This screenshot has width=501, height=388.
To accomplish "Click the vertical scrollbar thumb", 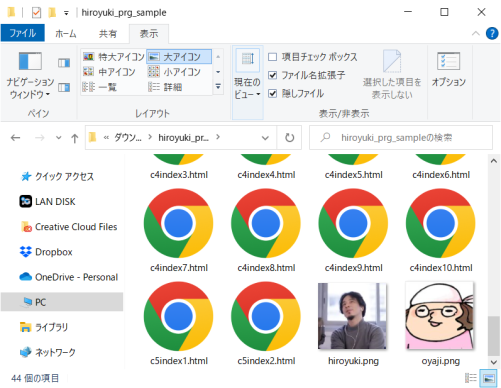I will point(493,336).
